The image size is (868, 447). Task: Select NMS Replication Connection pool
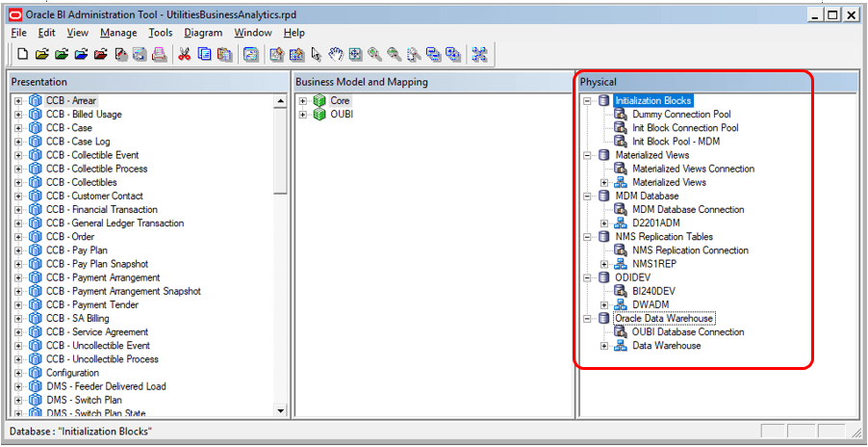690,250
